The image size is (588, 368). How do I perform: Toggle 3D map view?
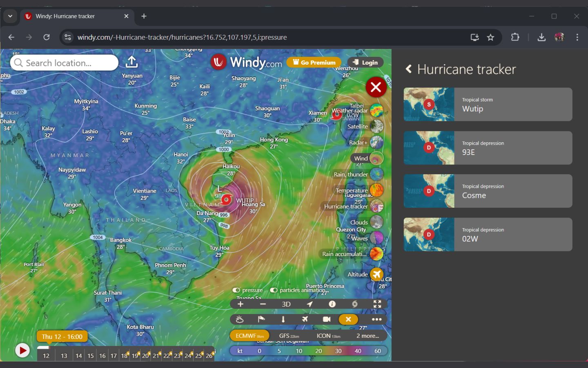(x=286, y=304)
